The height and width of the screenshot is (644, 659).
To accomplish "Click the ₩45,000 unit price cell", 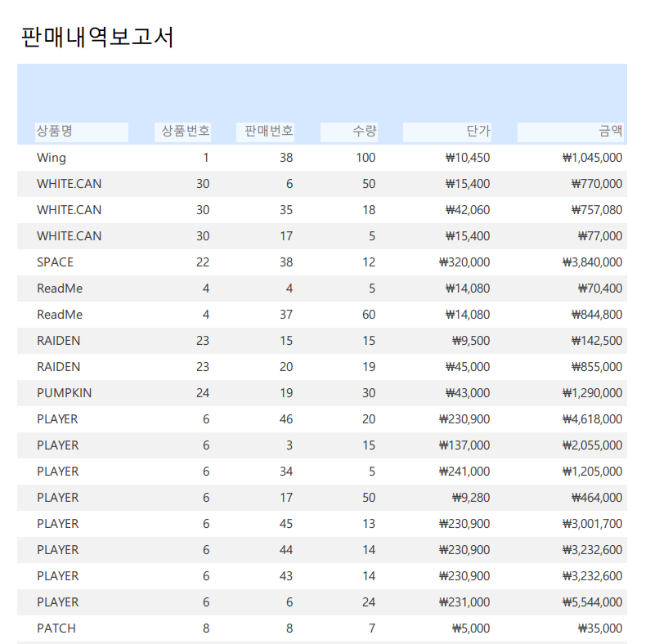I will click(468, 367).
